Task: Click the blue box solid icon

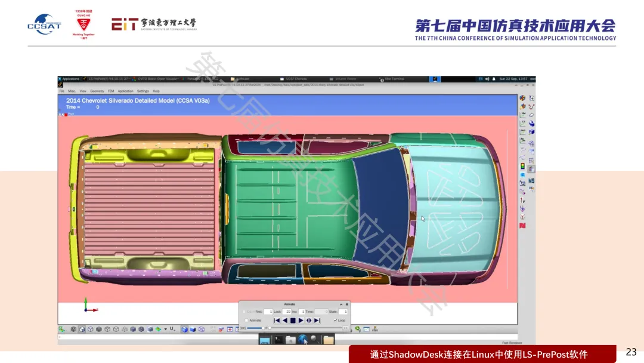Action: coord(531,132)
